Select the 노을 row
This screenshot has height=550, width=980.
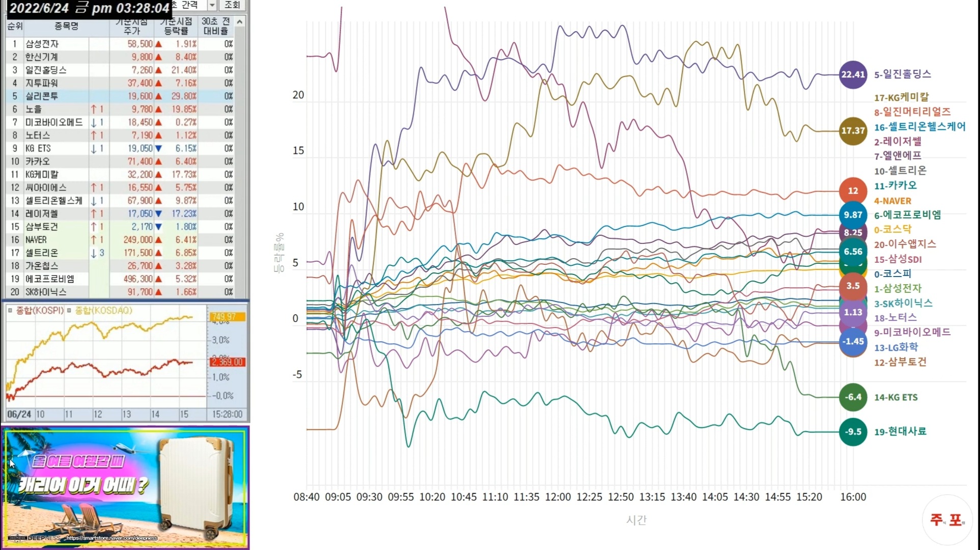tap(120, 109)
